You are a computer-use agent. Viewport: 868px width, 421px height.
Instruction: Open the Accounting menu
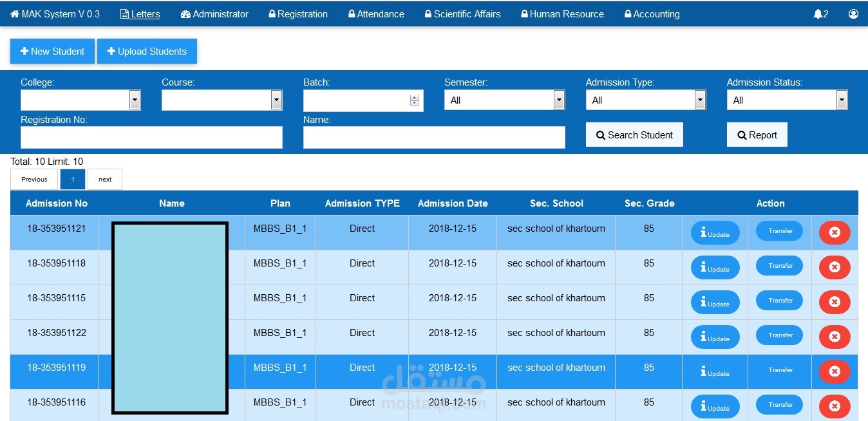[652, 14]
